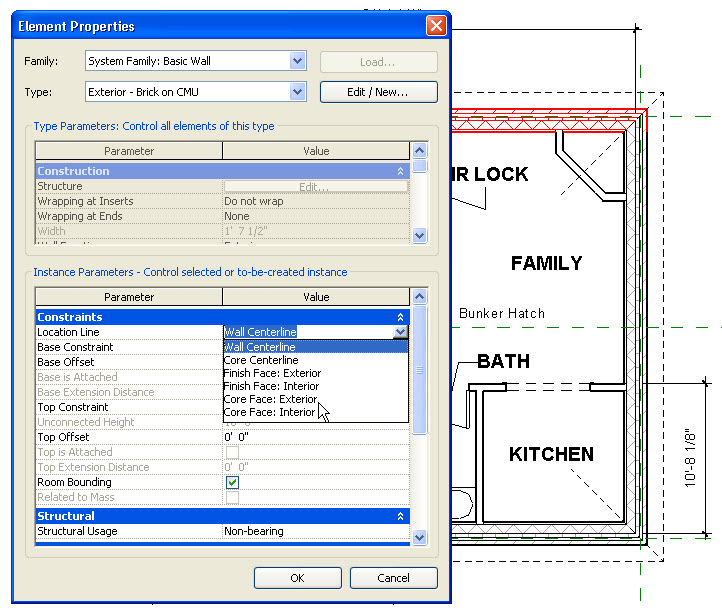722x614 pixels.
Task: Click Cancel to dismiss dialog
Action: point(393,578)
